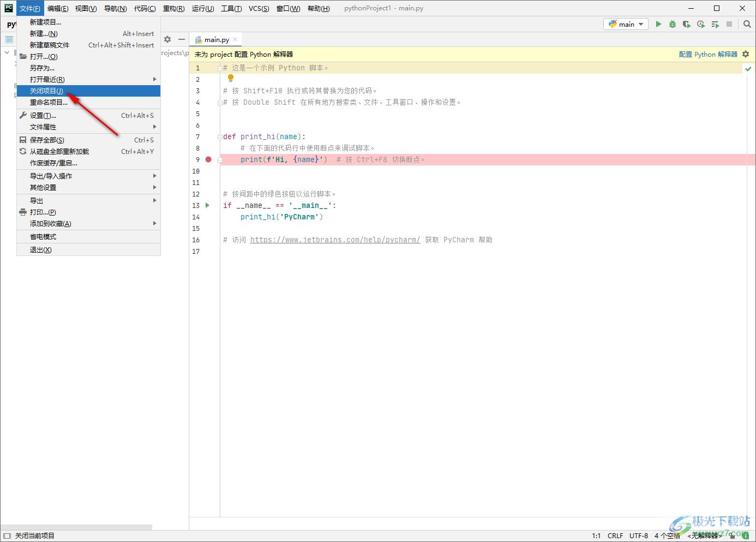The image size is (756, 542).
Task: Expand the 导出 submenu
Action: tap(88, 200)
